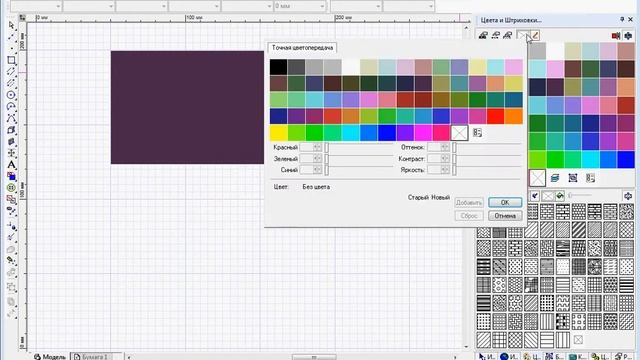Click the third brush icon in Цвета и Штриховки panel

508,36
